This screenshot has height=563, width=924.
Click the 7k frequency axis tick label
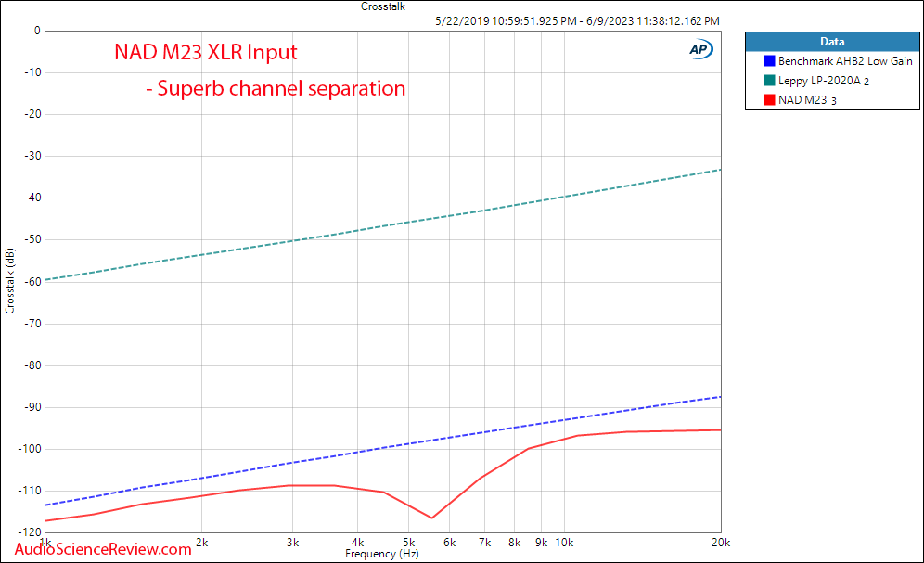484,543
